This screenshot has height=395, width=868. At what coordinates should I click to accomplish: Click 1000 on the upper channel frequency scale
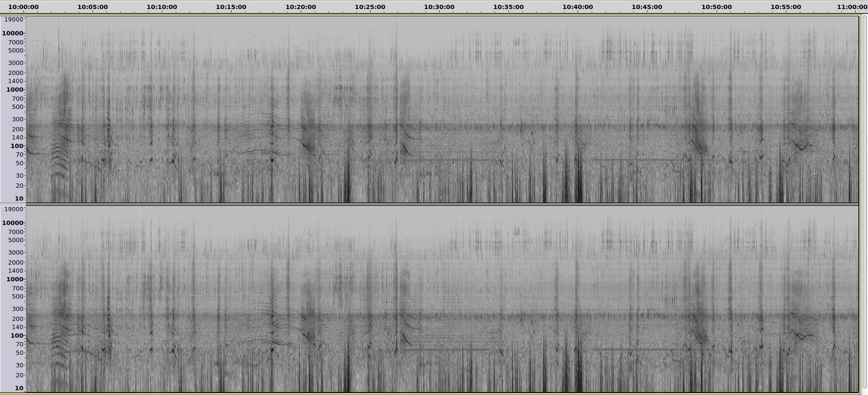click(x=15, y=90)
